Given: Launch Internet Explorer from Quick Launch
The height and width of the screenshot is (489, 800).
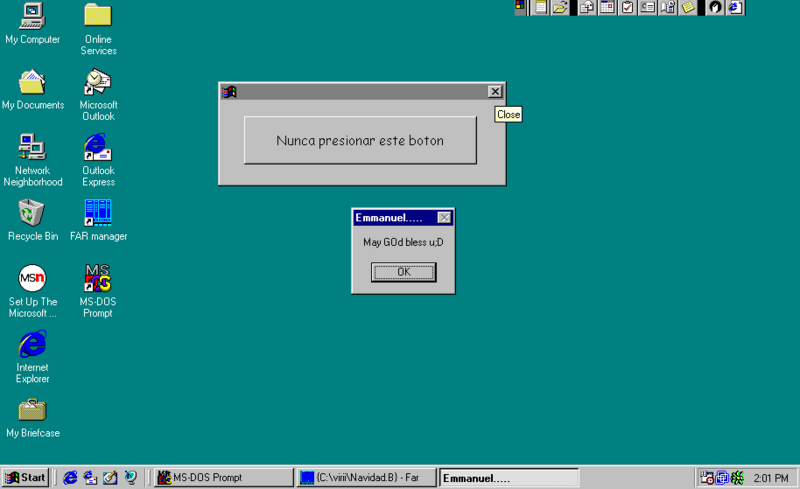Looking at the screenshot, I should [70, 478].
